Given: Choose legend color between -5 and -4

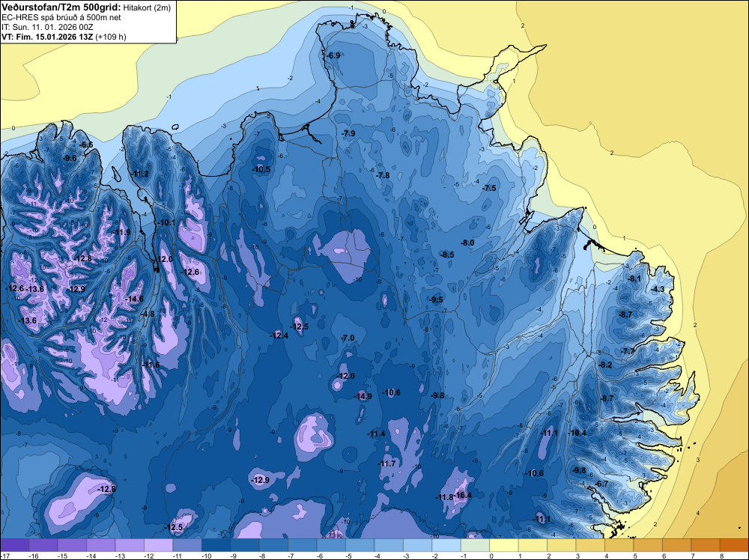Looking at the screenshot, I should [360, 545].
